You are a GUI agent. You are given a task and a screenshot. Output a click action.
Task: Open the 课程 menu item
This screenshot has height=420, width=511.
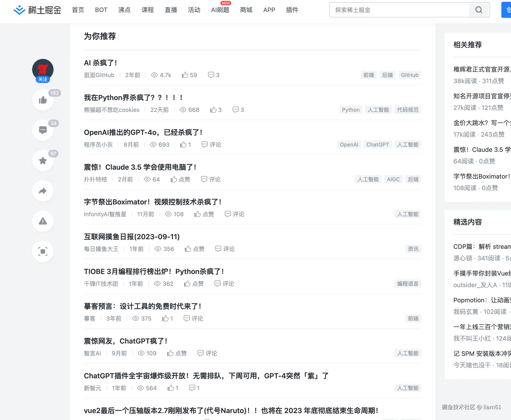coord(147,10)
